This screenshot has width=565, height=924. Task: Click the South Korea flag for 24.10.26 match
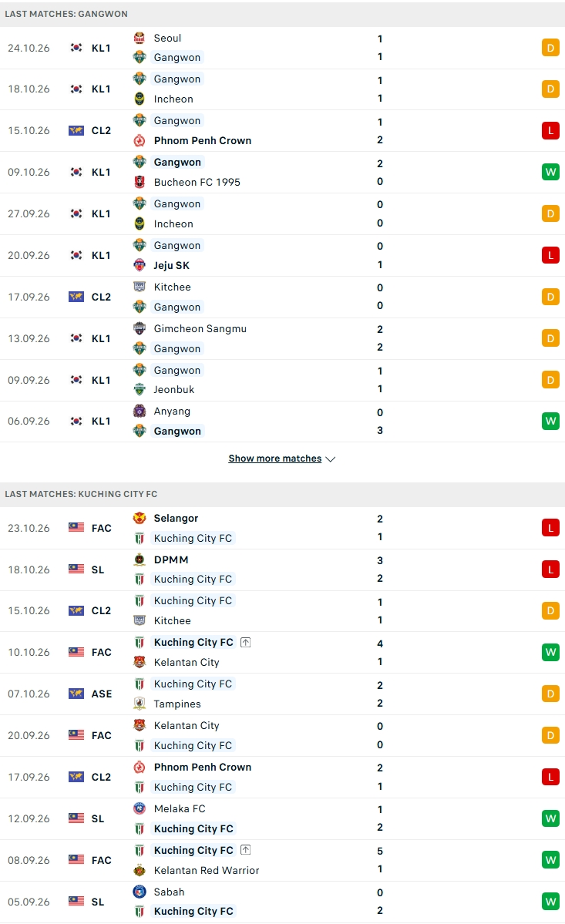tap(76, 48)
